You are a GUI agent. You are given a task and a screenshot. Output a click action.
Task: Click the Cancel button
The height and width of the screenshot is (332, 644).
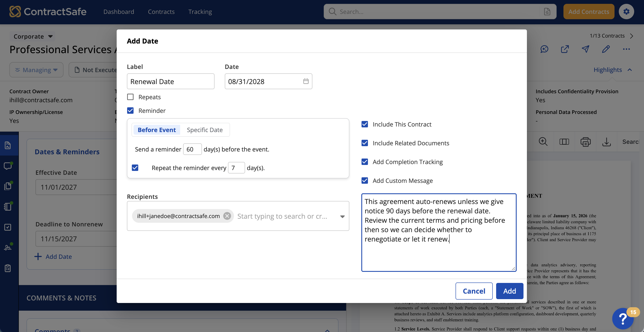(x=474, y=291)
